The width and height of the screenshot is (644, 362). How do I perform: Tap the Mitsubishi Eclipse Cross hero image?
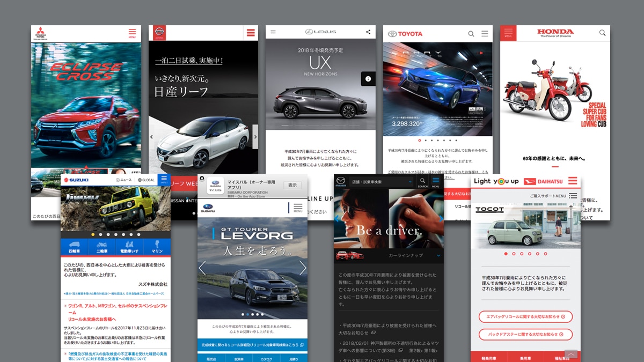click(86, 105)
